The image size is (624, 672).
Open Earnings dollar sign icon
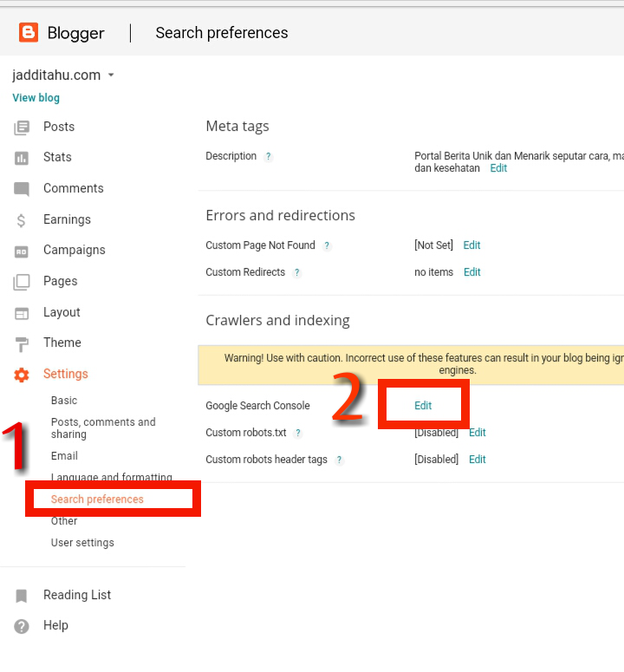pos(21,220)
